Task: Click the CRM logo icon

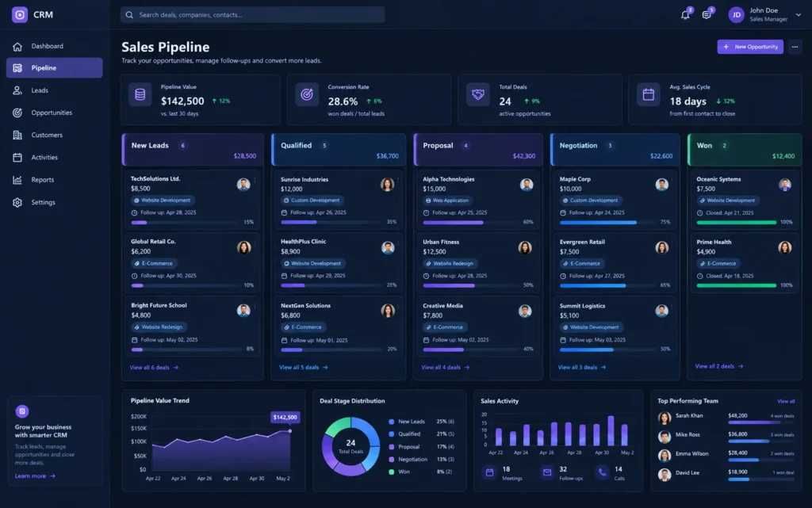Action: (20, 14)
